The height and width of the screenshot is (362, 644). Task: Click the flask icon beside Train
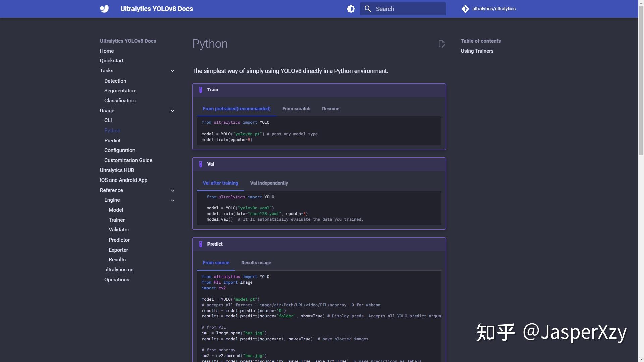coord(201,90)
